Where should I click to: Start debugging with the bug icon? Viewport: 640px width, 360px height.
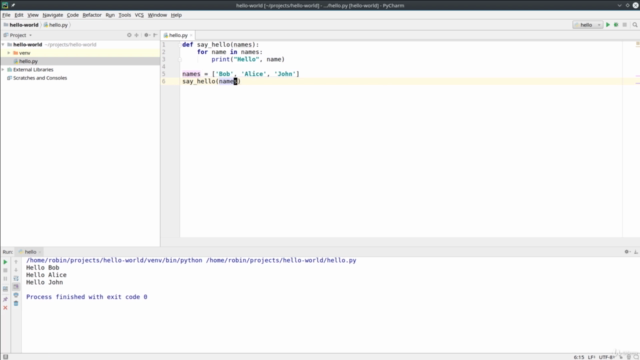point(616,25)
